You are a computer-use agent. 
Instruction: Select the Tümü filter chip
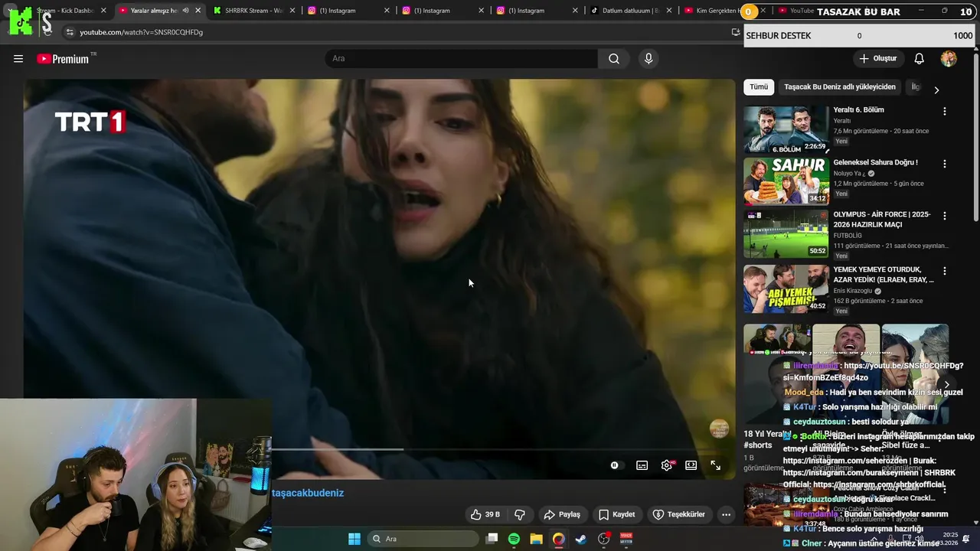(759, 87)
